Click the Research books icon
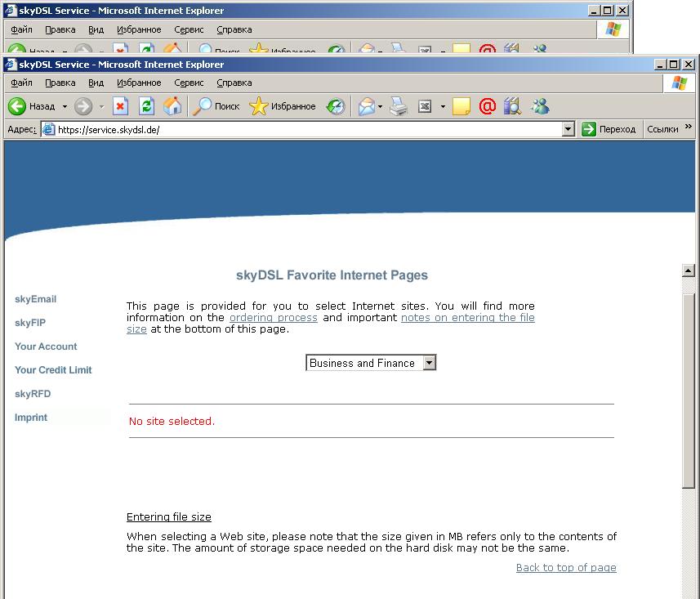 pyautogui.click(x=512, y=106)
